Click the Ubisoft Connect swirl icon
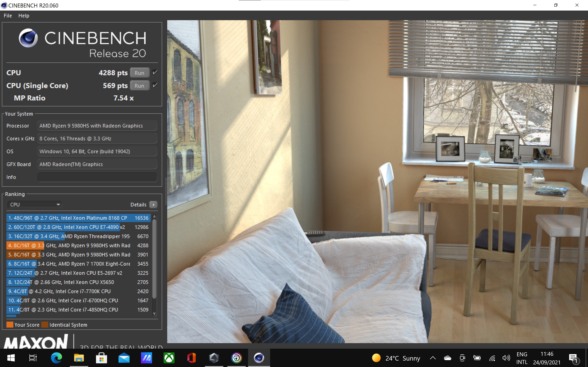The width and height of the screenshot is (588, 367). [x=236, y=358]
